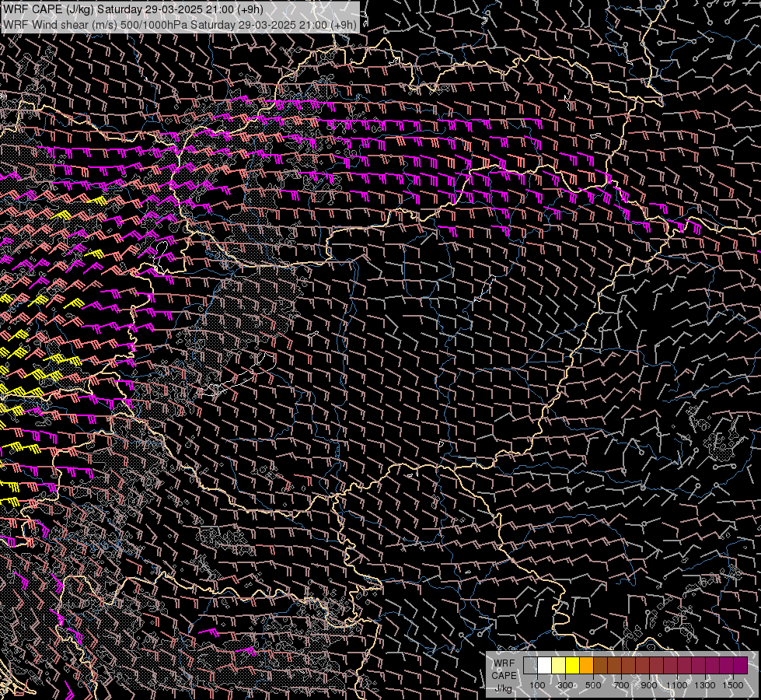Click the legend value 1100
Screen dimensions: 761x700
(x=677, y=685)
